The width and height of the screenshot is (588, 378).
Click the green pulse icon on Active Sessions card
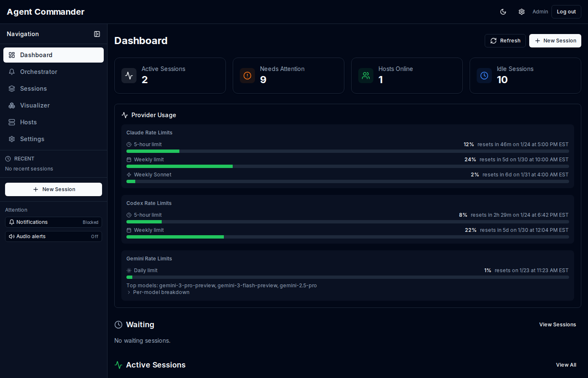129,76
